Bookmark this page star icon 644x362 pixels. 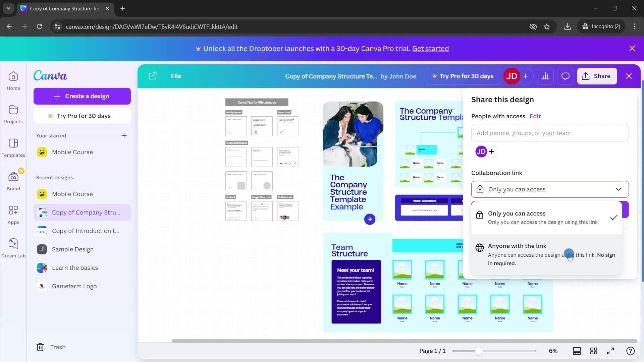click(x=547, y=26)
